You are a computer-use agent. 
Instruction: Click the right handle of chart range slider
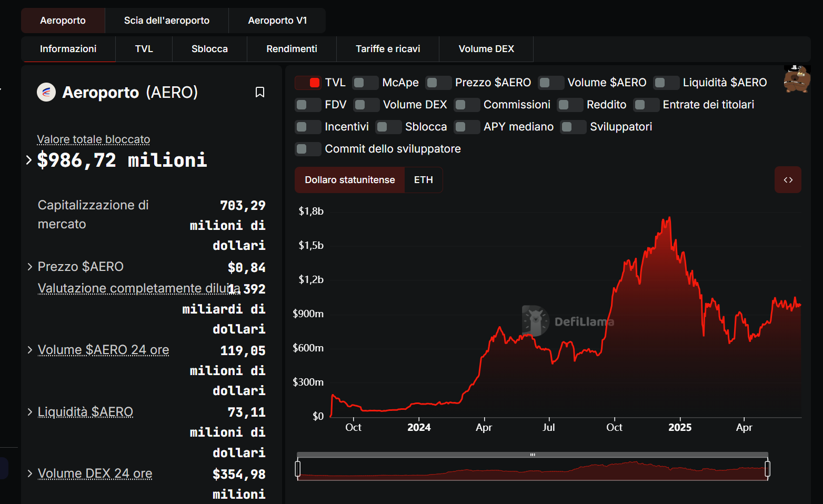tap(767, 469)
